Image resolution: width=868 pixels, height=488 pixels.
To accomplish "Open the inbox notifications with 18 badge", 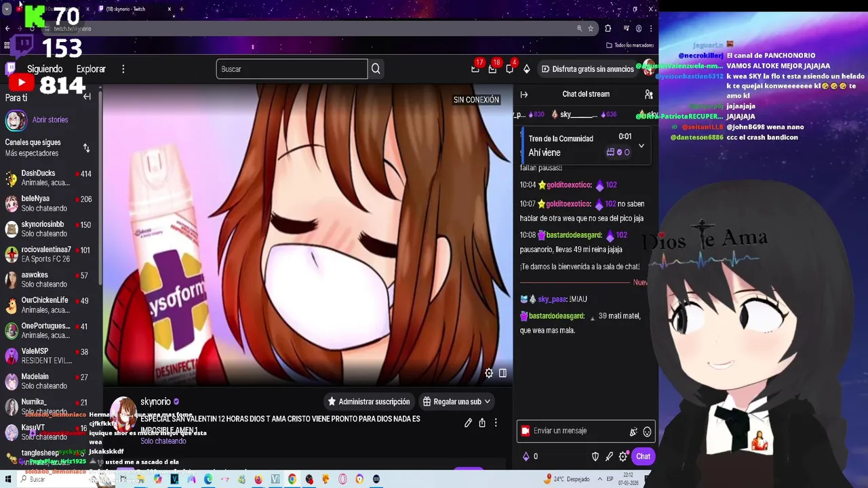I will [492, 69].
